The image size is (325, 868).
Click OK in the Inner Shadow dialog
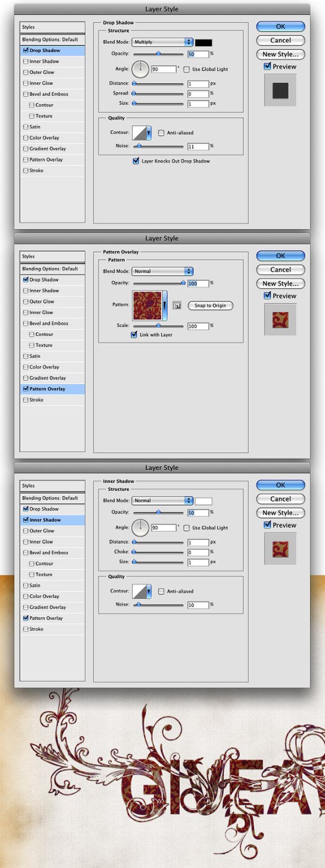pyautogui.click(x=281, y=485)
